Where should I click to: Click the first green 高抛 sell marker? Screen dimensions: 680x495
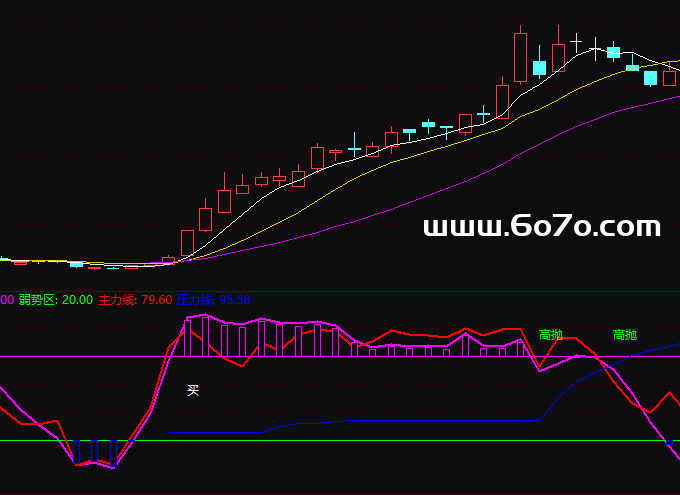[x=551, y=335]
